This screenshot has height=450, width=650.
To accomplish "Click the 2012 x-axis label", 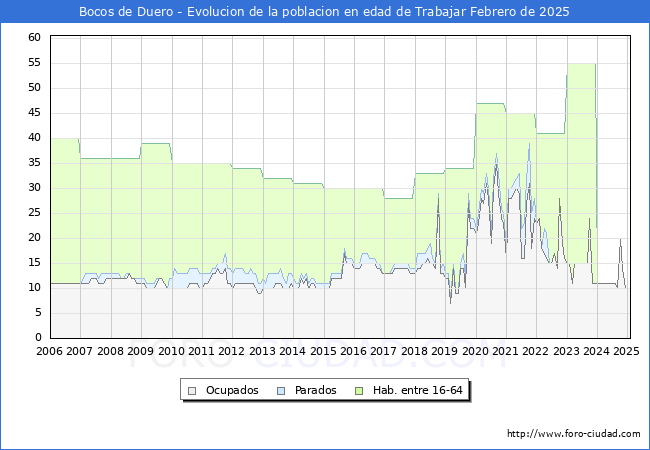I will pos(232,351).
